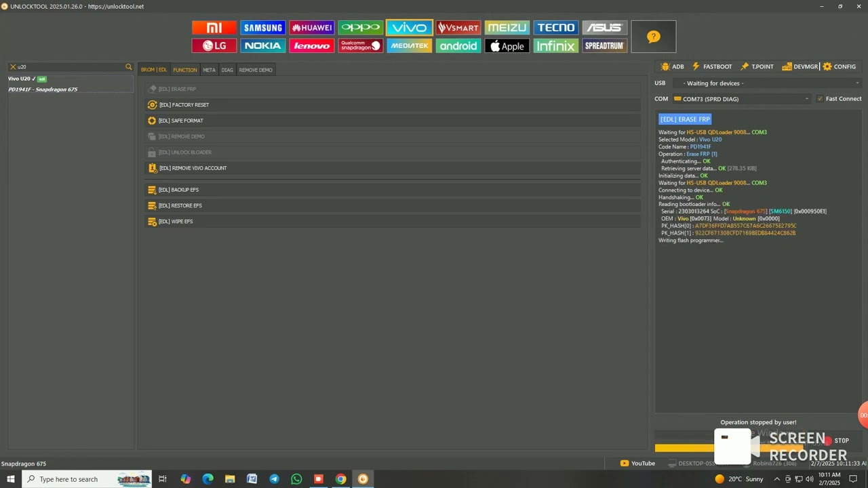Run [EDL] WIPE EFS
Viewport: 868px width, 488px height.
[x=393, y=222]
